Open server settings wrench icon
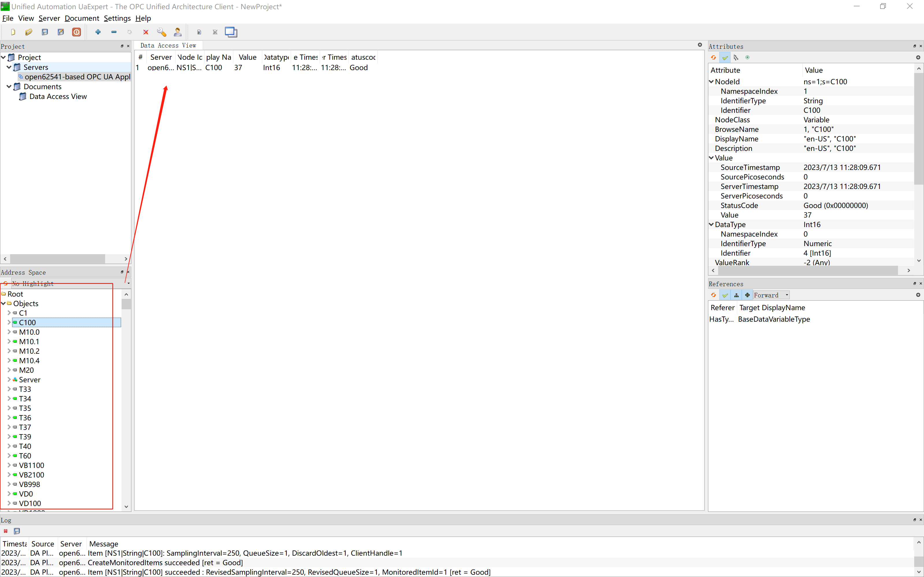Viewport: 924px width, 577px height. click(161, 32)
